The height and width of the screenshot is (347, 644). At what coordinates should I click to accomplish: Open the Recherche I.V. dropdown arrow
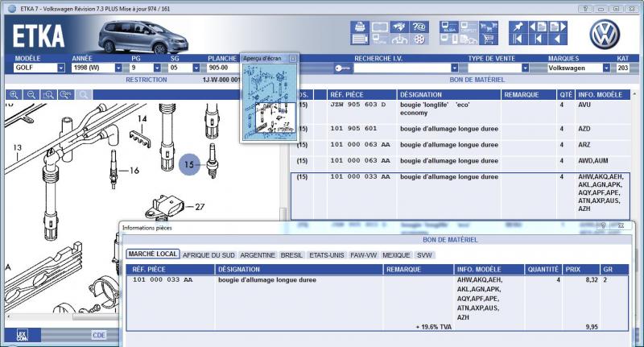point(454,68)
